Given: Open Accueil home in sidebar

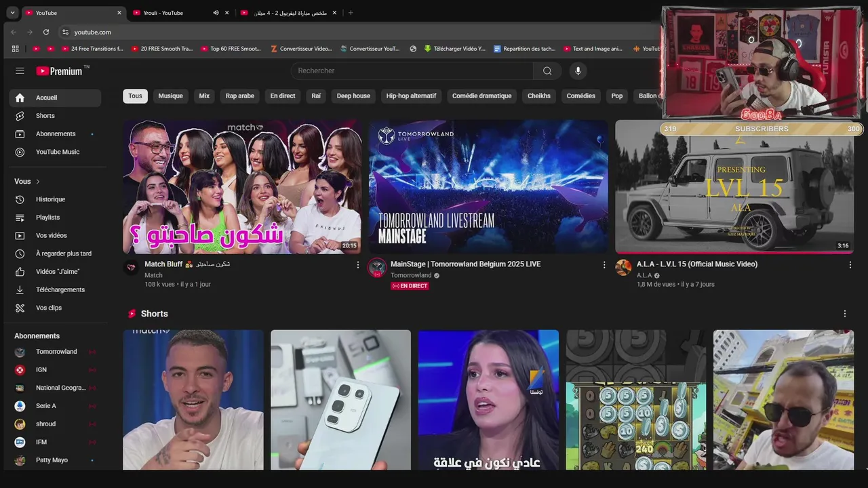Looking at the screenshot, I should [55, 98].
